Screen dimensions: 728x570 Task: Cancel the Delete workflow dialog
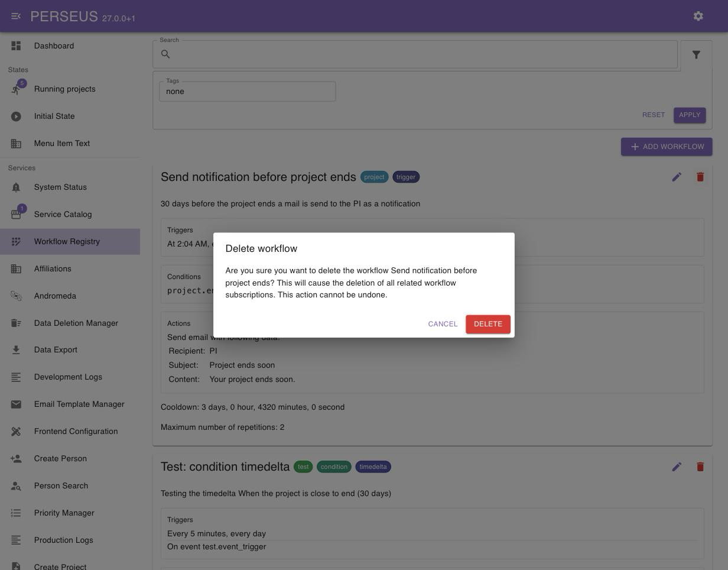click(x=443, y=324)
